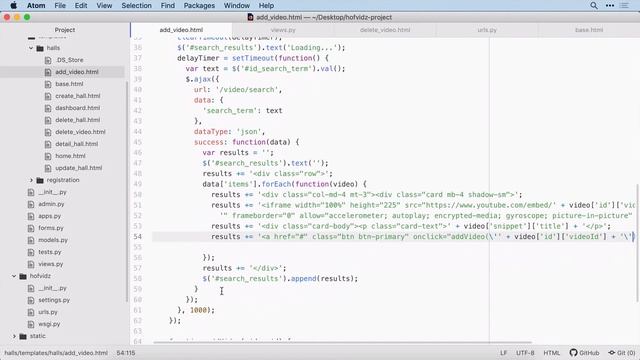The image size is (640, 360).
Task: Change the LF line ending setting
Action: pyautogui.click(x=504, y=353)
